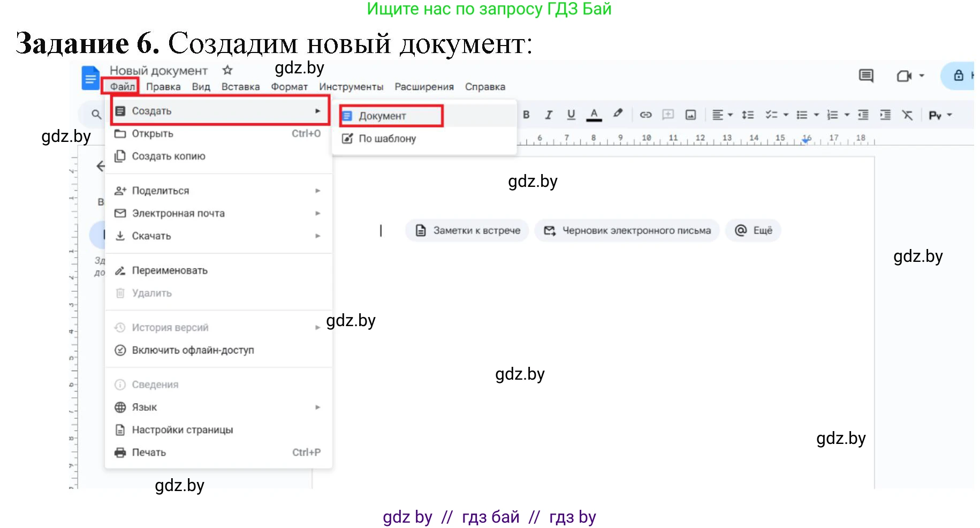The height and width of the screenshot is (528, 980).
Task: Toggle underline formatting
Action: [571, 115]
